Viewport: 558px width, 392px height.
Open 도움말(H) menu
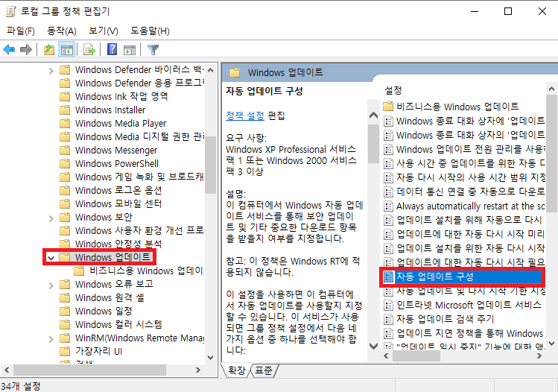tap(150, 31)
